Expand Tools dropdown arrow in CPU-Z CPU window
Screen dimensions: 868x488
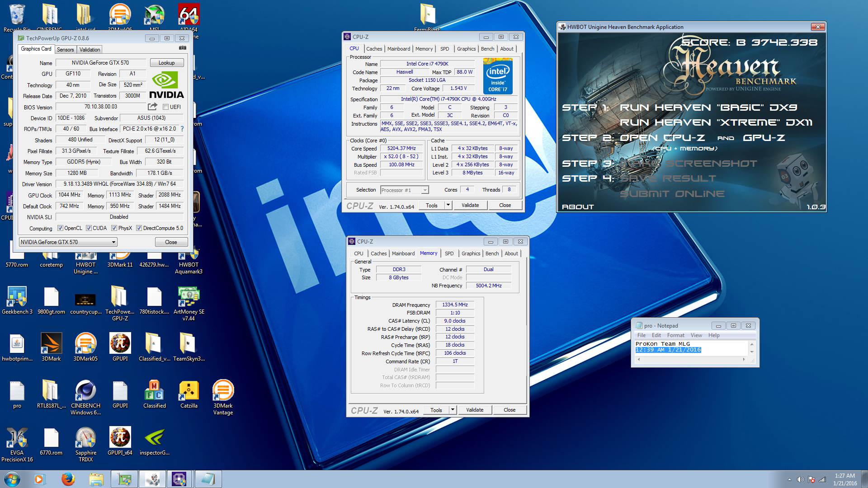(x=448, y=205)
